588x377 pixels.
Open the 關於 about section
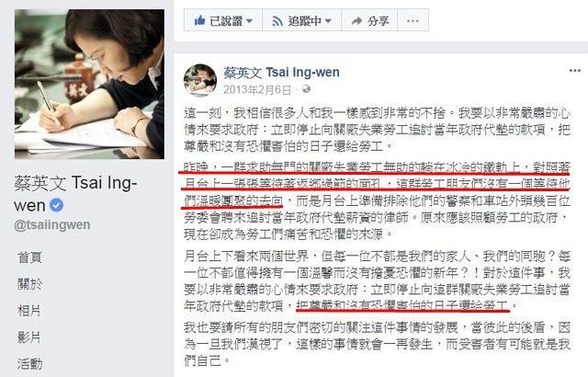(30, 284)
